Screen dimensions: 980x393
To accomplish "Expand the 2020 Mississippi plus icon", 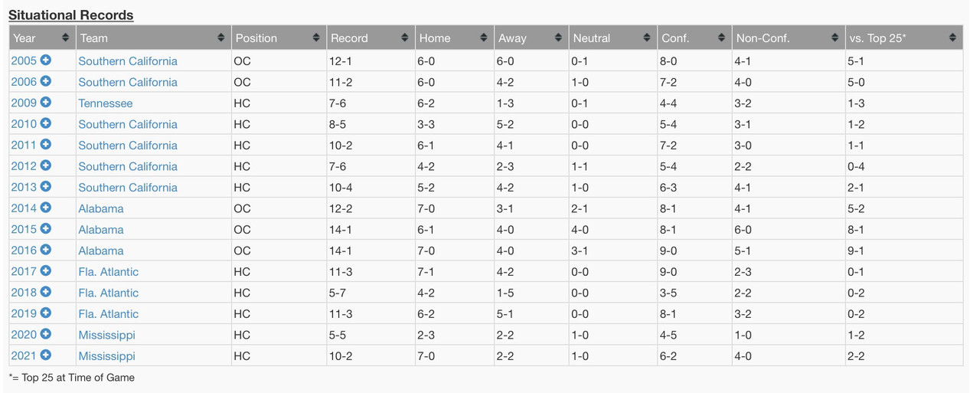I will coord(46,334).
